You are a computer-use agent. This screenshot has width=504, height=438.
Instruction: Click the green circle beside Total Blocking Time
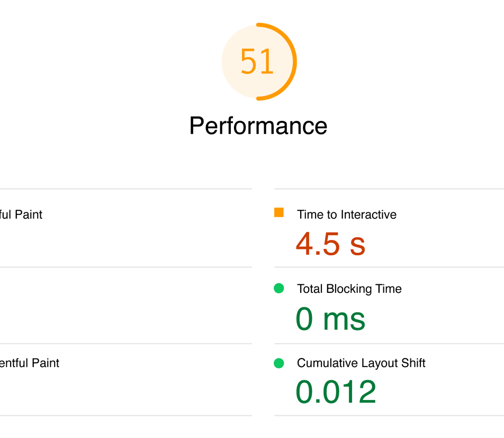[279, 289]
